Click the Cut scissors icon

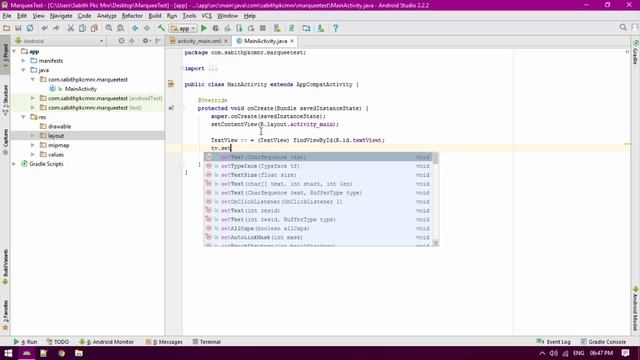pyautogui.click(x=71, y=28)
